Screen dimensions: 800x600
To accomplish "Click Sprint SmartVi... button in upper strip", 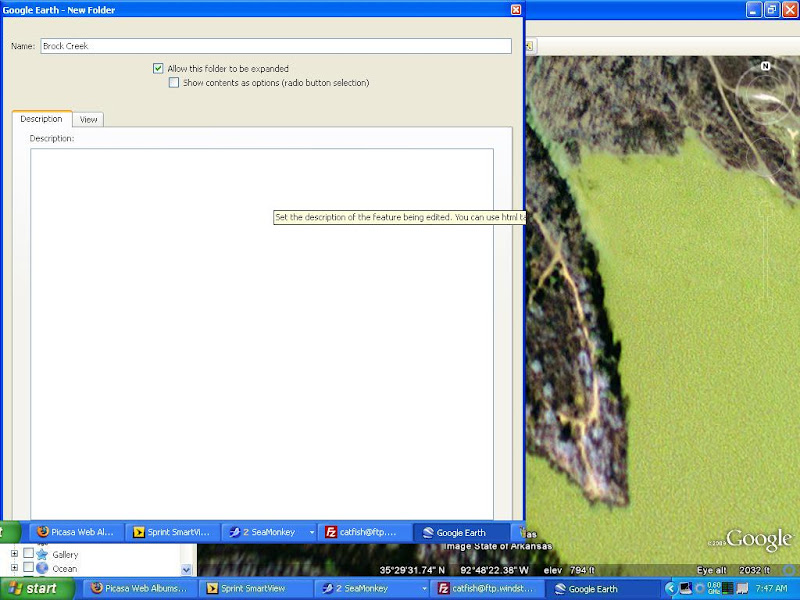I will pyautogui.click(x=172, y=532).
